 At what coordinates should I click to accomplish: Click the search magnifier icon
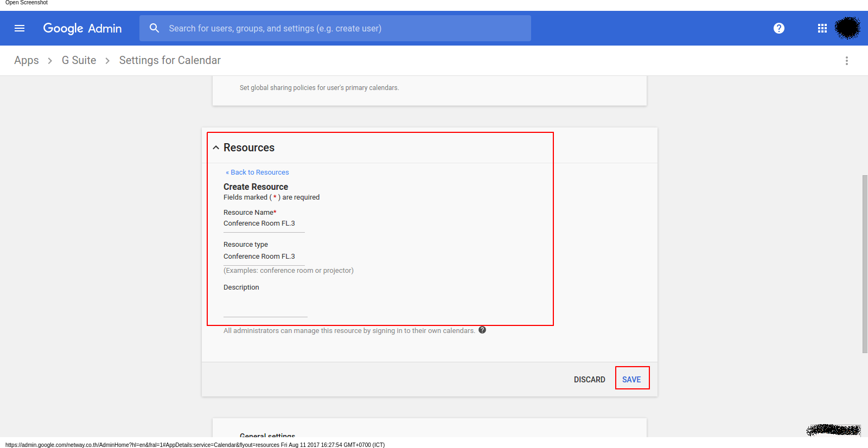tap(155, 28)
